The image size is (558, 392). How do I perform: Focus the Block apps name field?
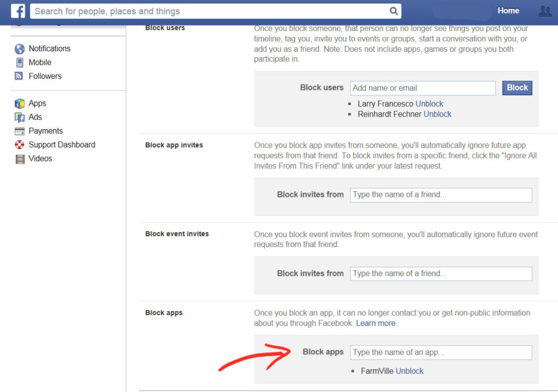pyautogui.click(x=440, y=352)
